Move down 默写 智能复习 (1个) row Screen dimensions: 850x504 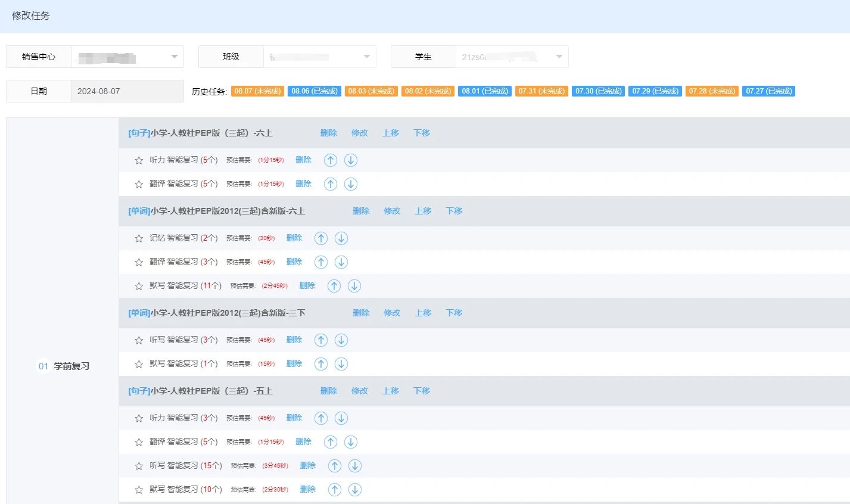341,364
